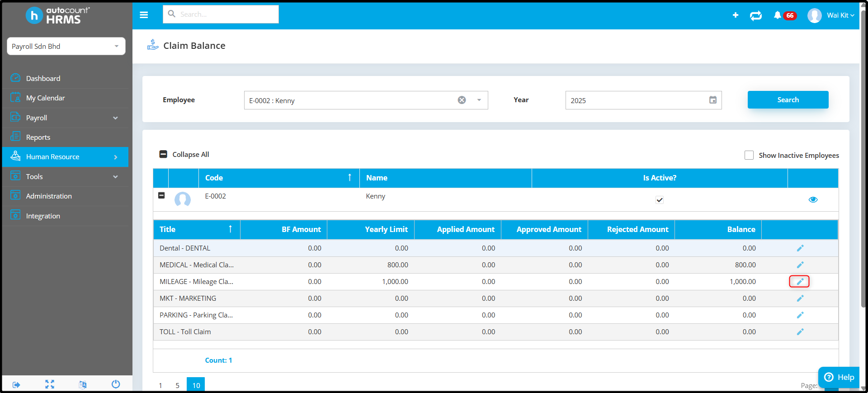
Task: Edit the MILEAGE claim balance row
Action: (x=800, y=282)
